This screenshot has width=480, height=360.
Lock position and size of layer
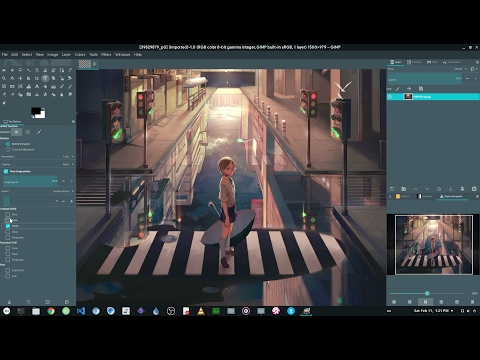(x=409, y=89)
